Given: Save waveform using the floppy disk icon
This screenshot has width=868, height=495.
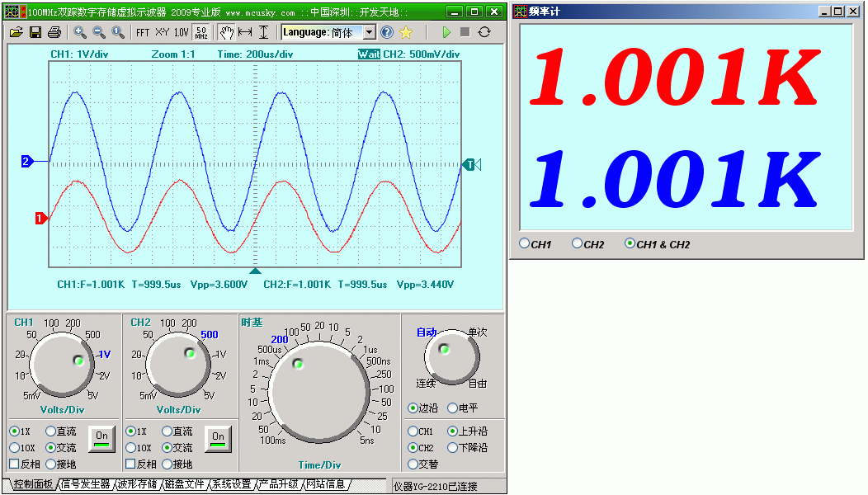Looking at the screenshot, I should [x=35, y=32].
